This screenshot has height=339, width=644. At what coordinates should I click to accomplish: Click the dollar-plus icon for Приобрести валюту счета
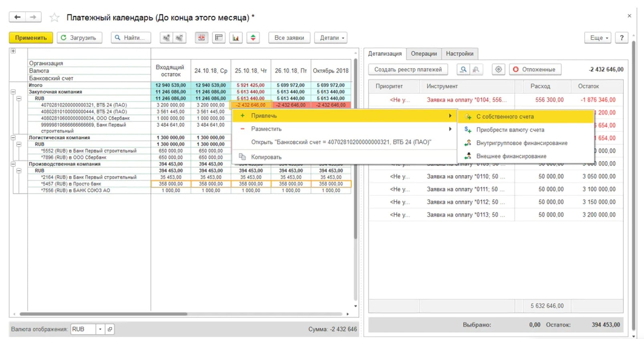pyautogui.click(x=468, y=130)
